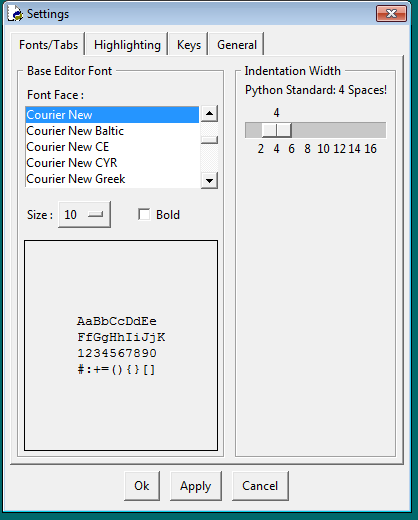Open the font Size dropdown
Image resolution: width=418 pixels, height=520 pixels.
pos(84,215)
